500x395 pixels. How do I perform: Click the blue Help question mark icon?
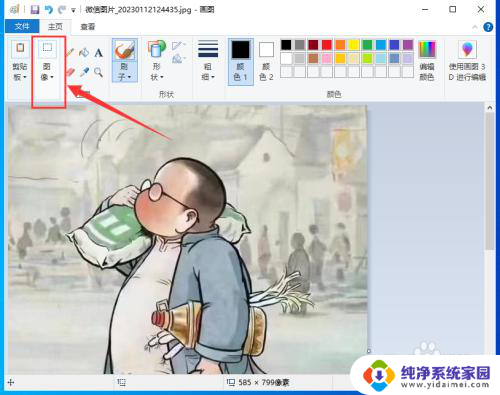488,27
